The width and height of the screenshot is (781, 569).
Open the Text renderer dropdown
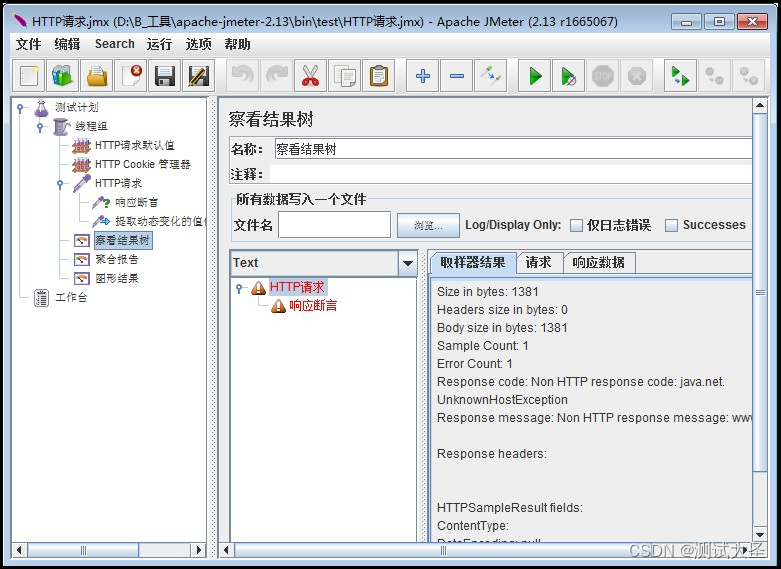tap(408, 263)
